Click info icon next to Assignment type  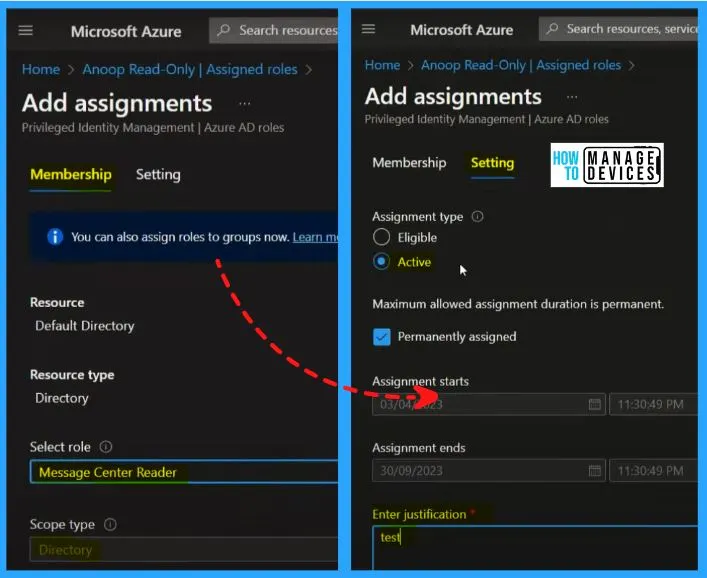pos(477,216)
